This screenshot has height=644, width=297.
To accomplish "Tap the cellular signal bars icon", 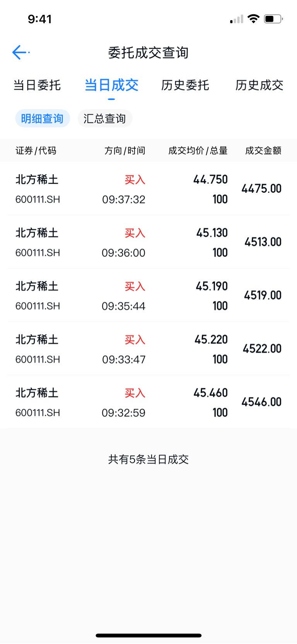I will tap(236, 19).
